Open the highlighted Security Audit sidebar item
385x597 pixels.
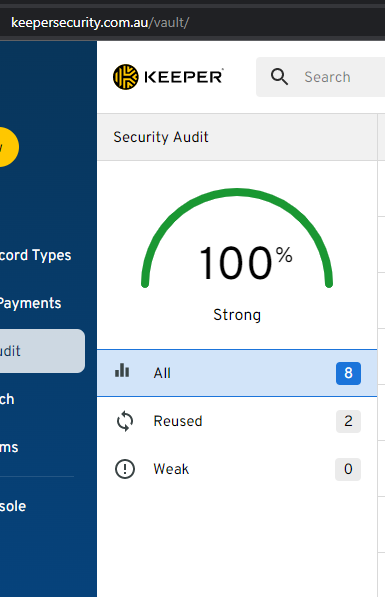click(42, 351)
